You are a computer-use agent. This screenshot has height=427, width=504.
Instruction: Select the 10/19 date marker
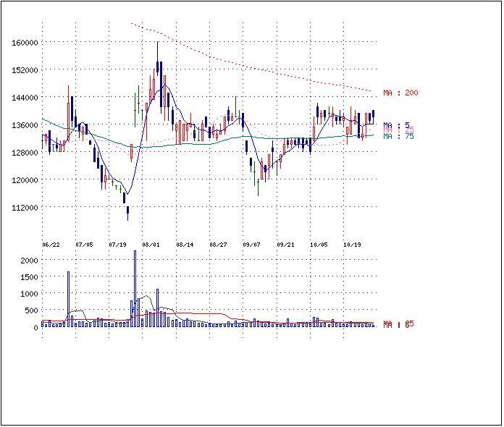pos(352,245)
